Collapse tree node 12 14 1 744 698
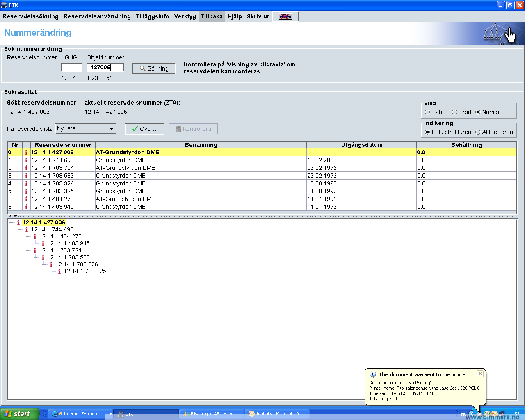Image resolution: width=525 pixels, height=420 pixels. [20, 229]
